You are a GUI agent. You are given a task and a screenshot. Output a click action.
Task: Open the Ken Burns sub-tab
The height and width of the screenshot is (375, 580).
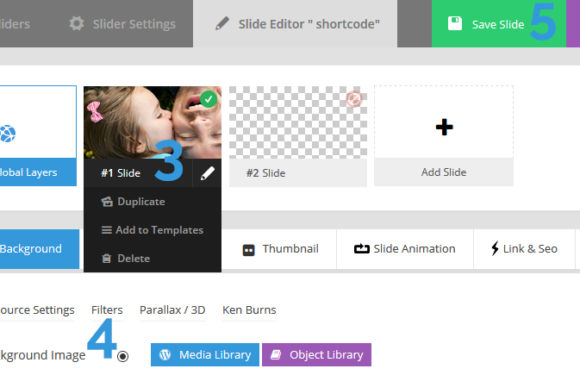pyautogui.click(x=249, y=310)
